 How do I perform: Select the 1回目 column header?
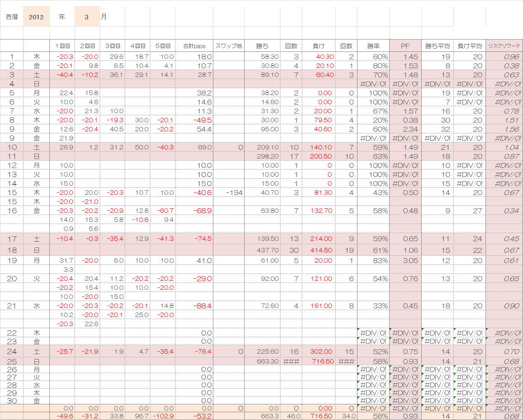[x=62, y=46]
